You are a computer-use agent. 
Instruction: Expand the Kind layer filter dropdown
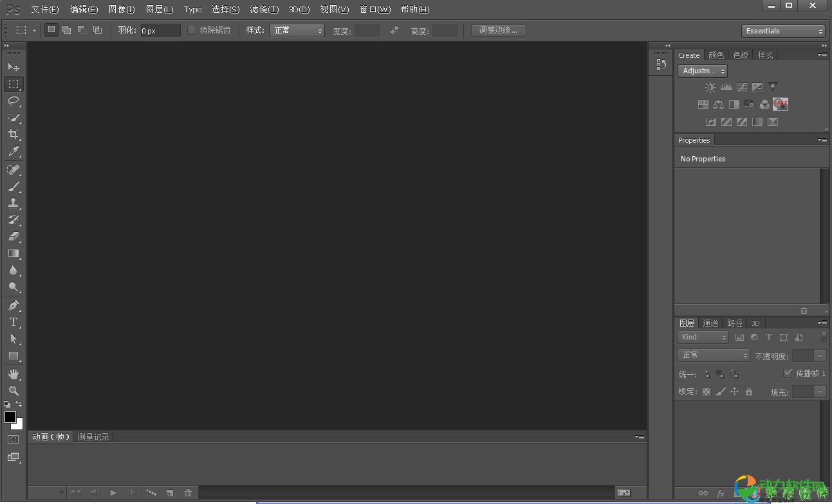click(x=703, y=337)
